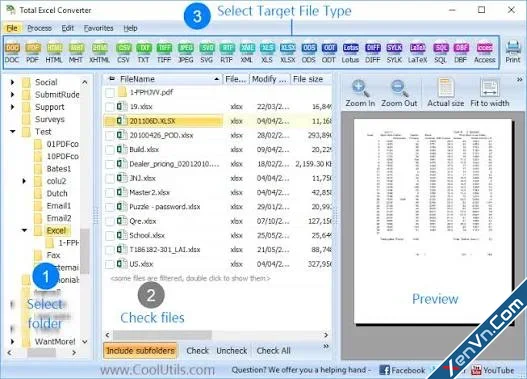Expand the Support folder node
This screenshot has height=379, width=527.
click(12, 107)
